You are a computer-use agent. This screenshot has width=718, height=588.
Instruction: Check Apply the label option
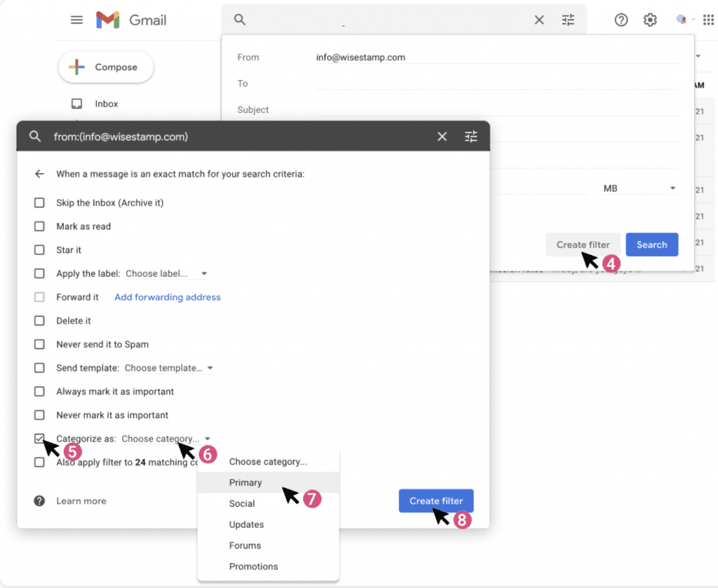[39, 273]
